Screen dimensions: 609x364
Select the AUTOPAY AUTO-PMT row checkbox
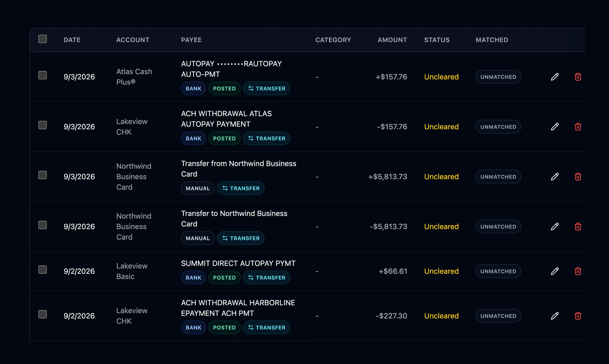click(x=42, y=75)
